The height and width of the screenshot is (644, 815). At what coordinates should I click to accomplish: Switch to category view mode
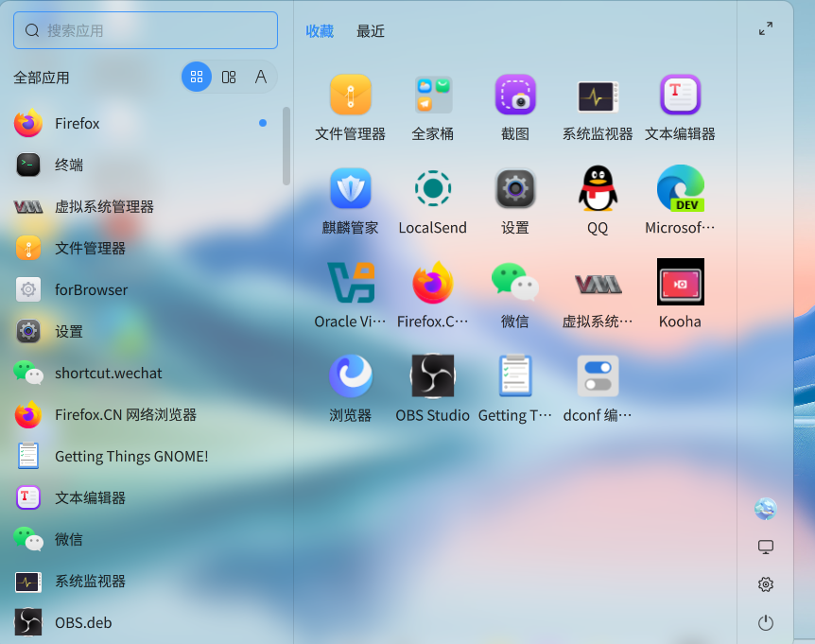coord(229,77)
